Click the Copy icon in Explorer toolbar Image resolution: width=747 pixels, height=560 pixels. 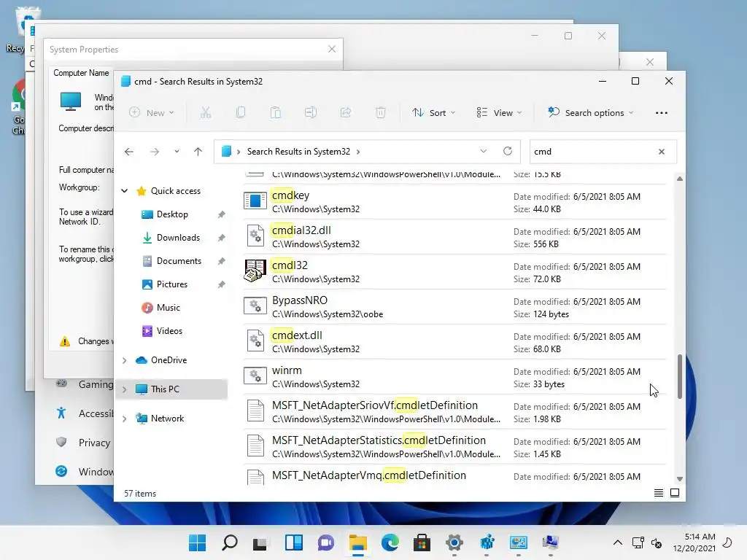pos(241,113)
